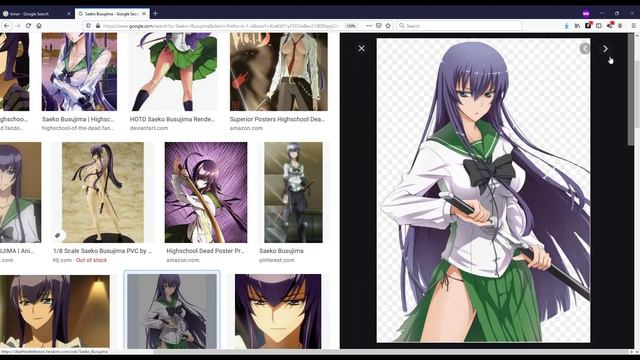The image size is (640, 360).
Task: Select the 'Saeko Busujima - Google Search' tab
Action: click(x=112, y=13)
